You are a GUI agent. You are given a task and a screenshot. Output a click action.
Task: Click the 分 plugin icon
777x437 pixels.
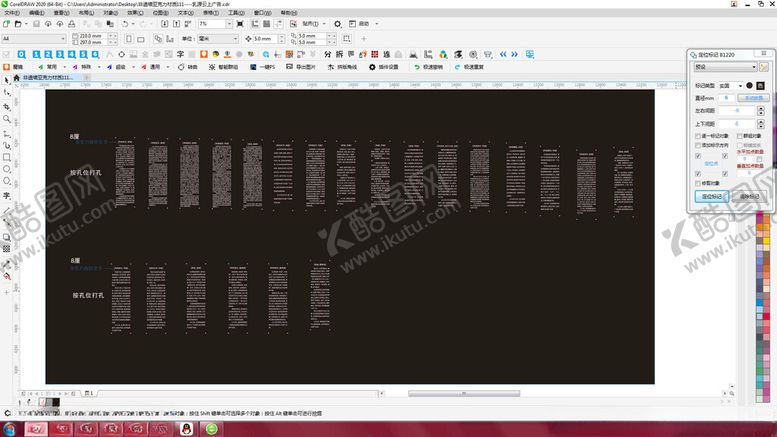(328, 55)
